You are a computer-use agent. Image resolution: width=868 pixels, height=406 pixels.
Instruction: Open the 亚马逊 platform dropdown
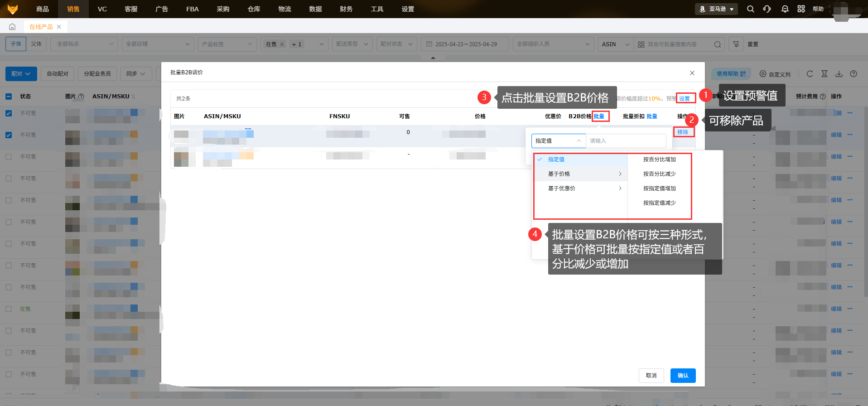(x=716, y=9)
